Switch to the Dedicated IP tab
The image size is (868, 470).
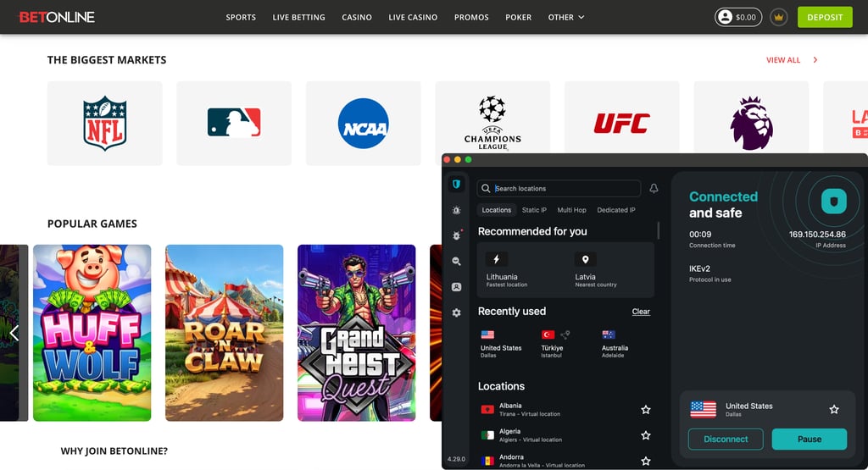click(616, 210)
